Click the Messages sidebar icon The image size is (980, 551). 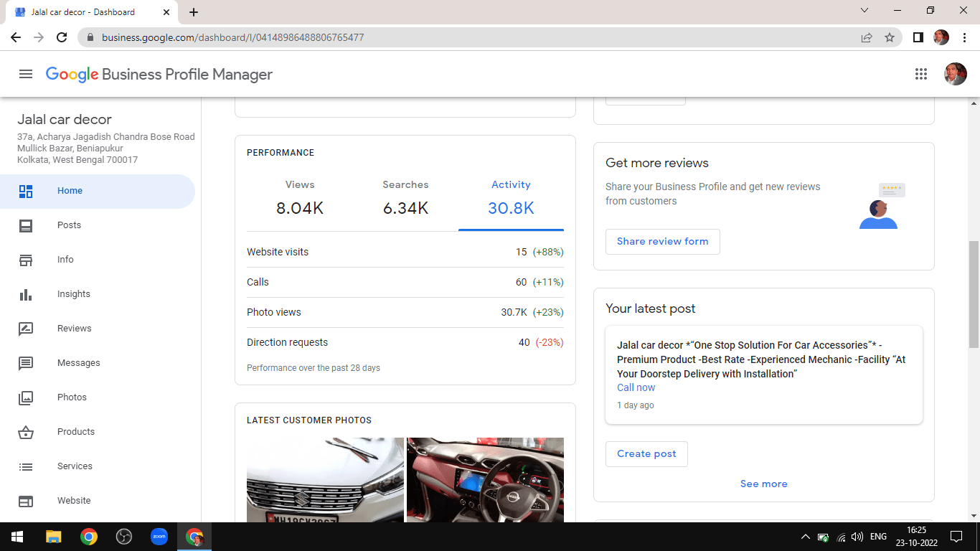26,363
